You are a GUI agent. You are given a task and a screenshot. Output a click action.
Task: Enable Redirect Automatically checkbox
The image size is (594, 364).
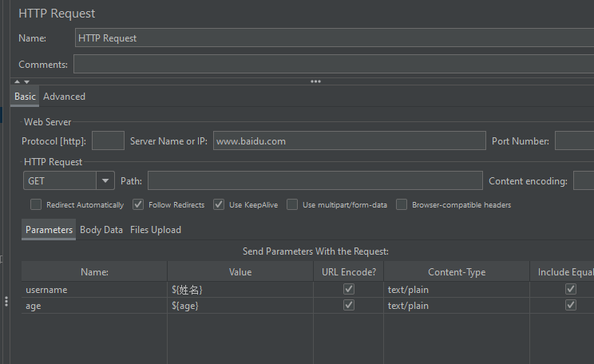coord(36,204)
